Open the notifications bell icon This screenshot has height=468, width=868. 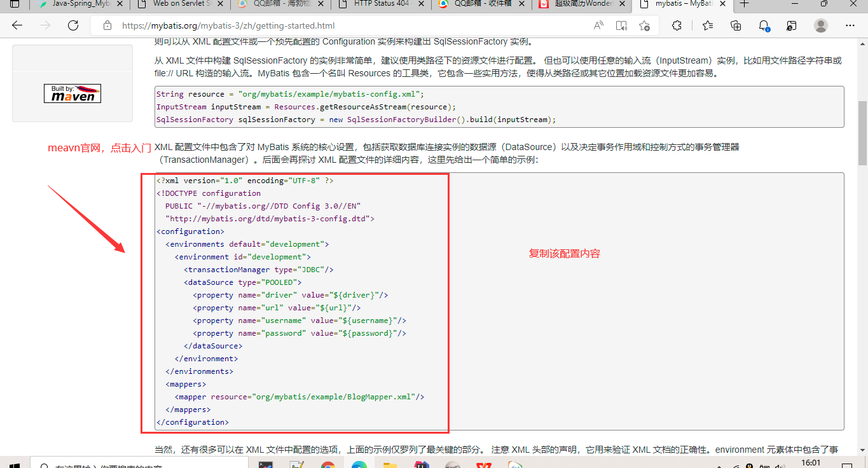pos(764,25)
